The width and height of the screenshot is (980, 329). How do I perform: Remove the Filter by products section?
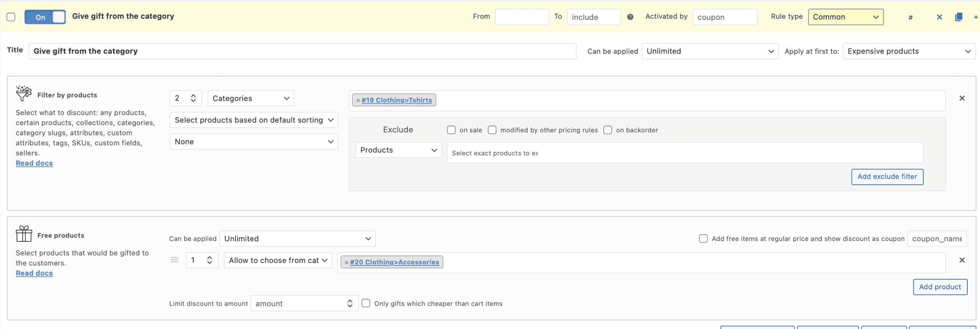962,98
